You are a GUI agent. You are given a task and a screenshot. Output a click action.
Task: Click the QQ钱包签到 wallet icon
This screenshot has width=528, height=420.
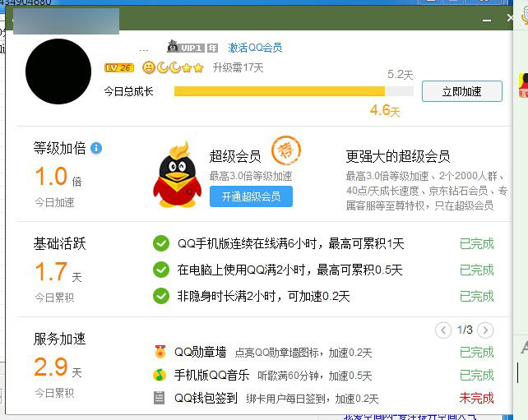(x=159, y=398)
